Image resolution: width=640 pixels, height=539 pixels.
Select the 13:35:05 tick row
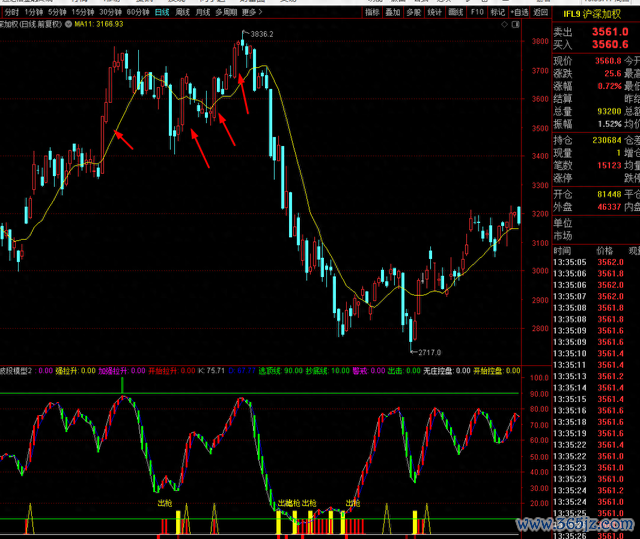point(596,262)
